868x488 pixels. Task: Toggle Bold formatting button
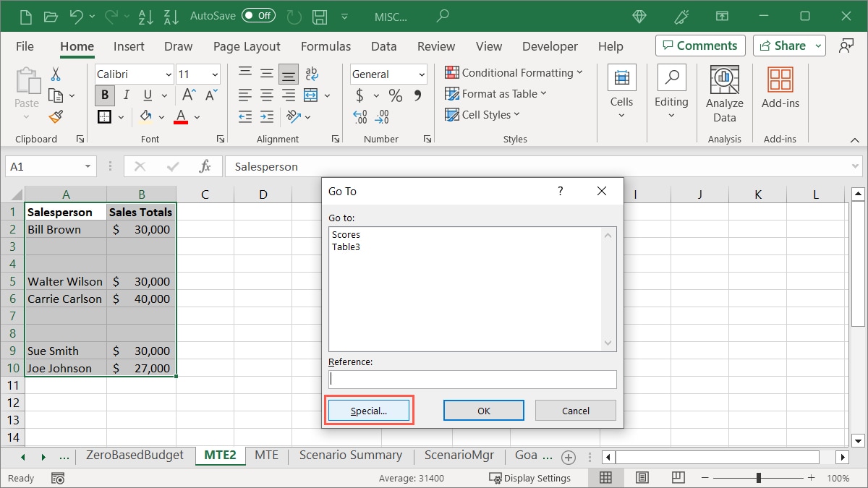pos(105,95)
